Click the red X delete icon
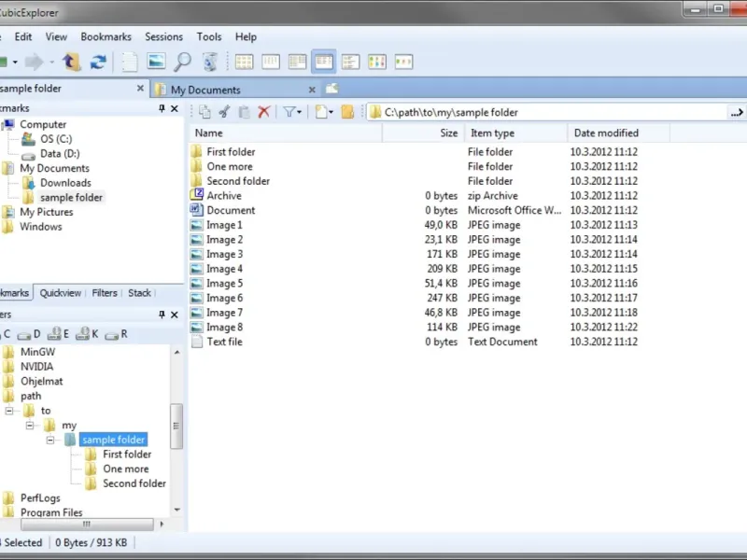Image resolution: width=747 pixels, height=560 pixels. pos(264,112)
